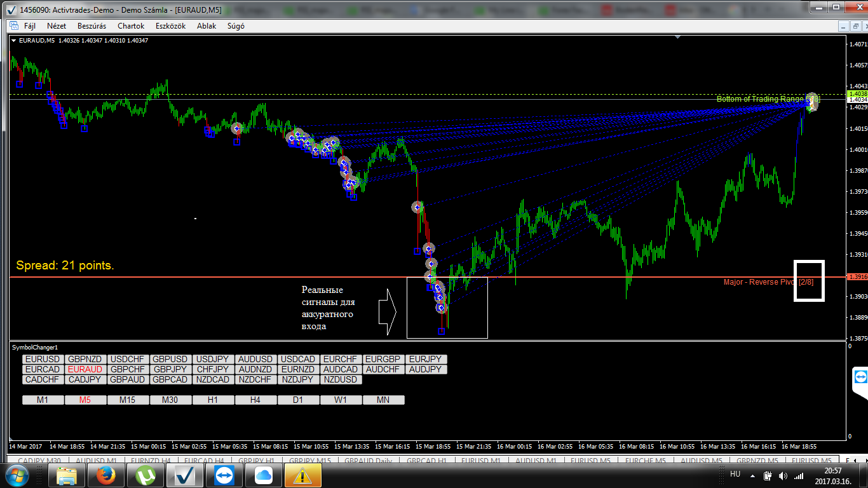Switch symbol to AUDCAD
The height and width of the screenshot is (488, 868).
point(341,369)
